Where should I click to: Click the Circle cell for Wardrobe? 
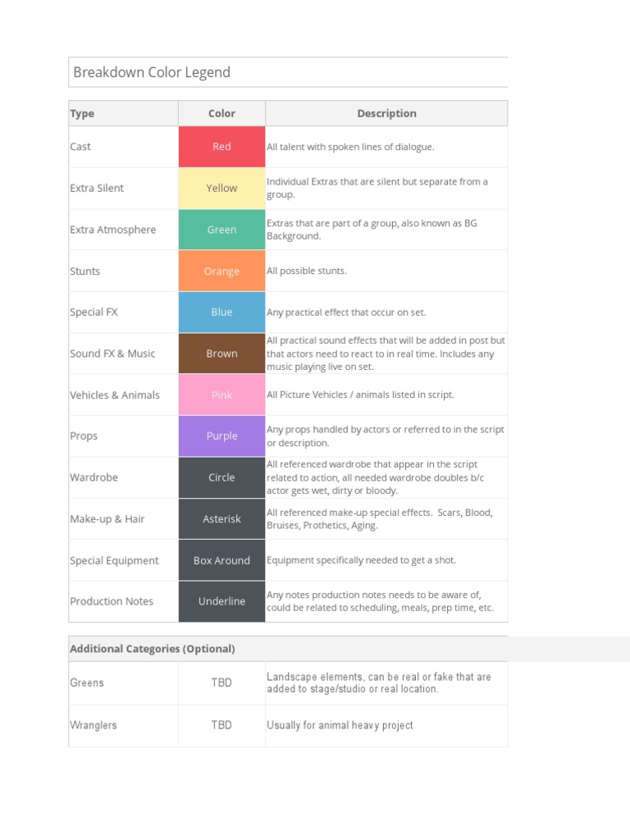click(221, 477)
